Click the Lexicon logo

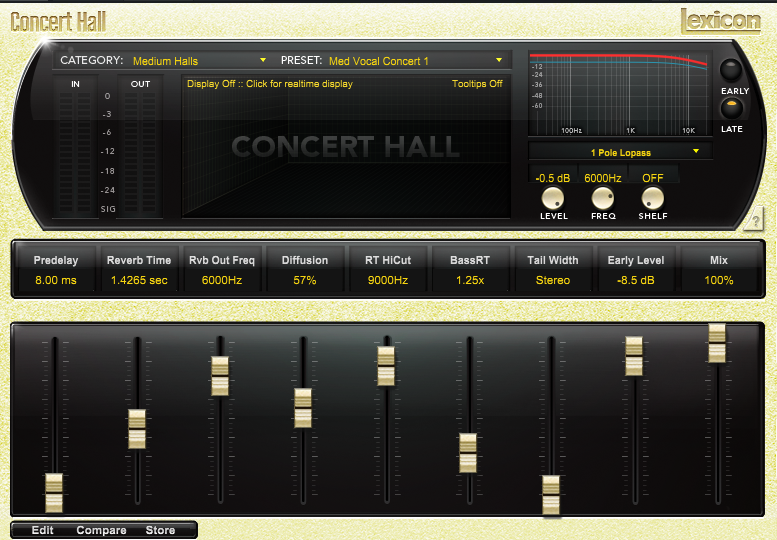[x=721, y=21]
